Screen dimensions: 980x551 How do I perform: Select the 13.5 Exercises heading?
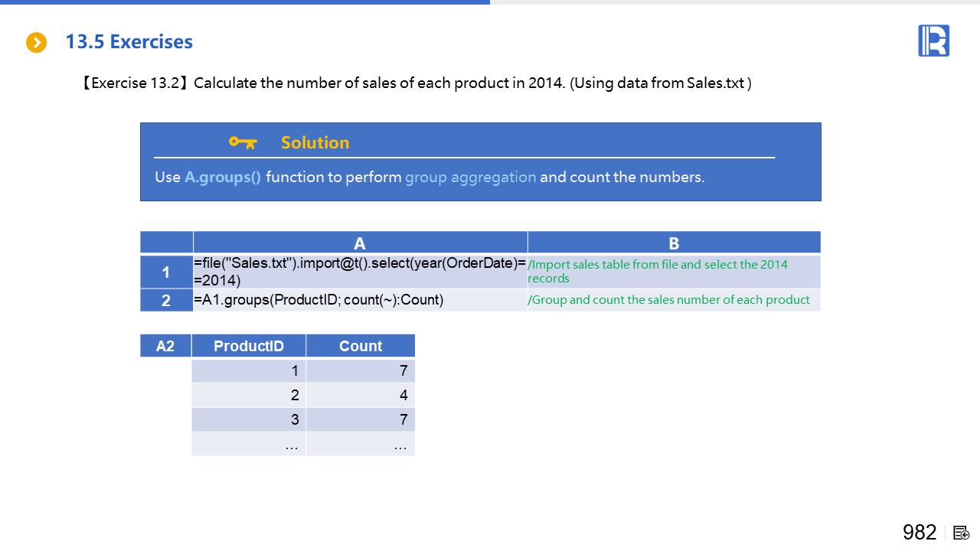click(x=129, y=41)
